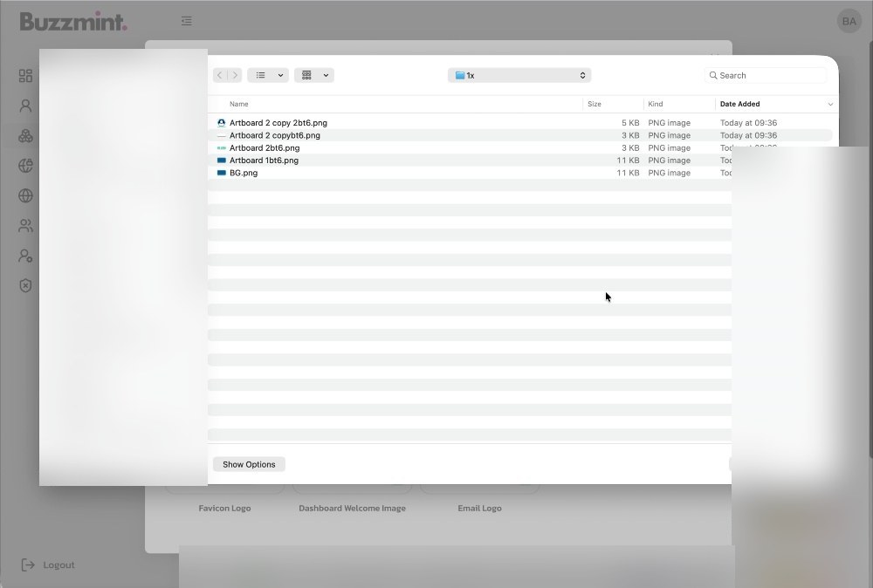Click the 5 KB size cell

coord(630,123)
